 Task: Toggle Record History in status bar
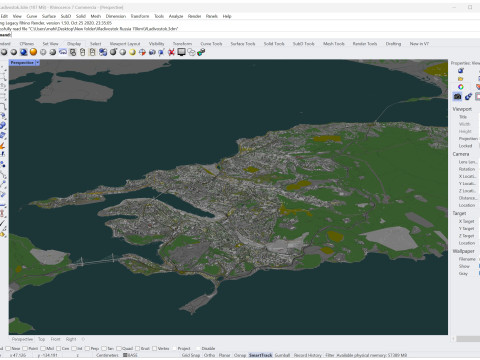point(308,355)
